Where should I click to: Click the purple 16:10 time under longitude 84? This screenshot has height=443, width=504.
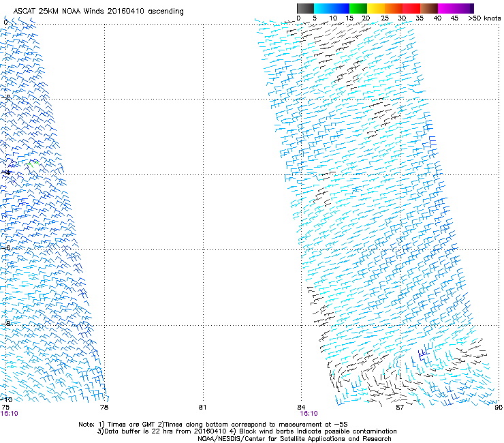pyautogui.click(x=309, y=414)
